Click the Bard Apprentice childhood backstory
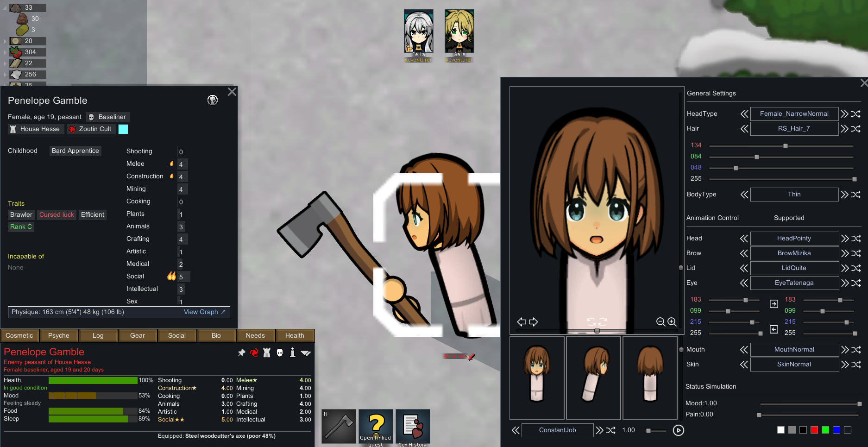This screenshot has height=447, width=868. pyautogui.click(x=75, y=151)
